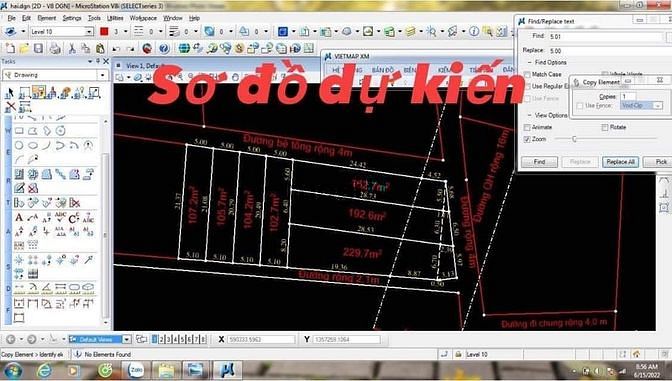This screenshot has height=381, width=672.
Task: Open Help with blue question mark icon
Action: tap(164, 48)
